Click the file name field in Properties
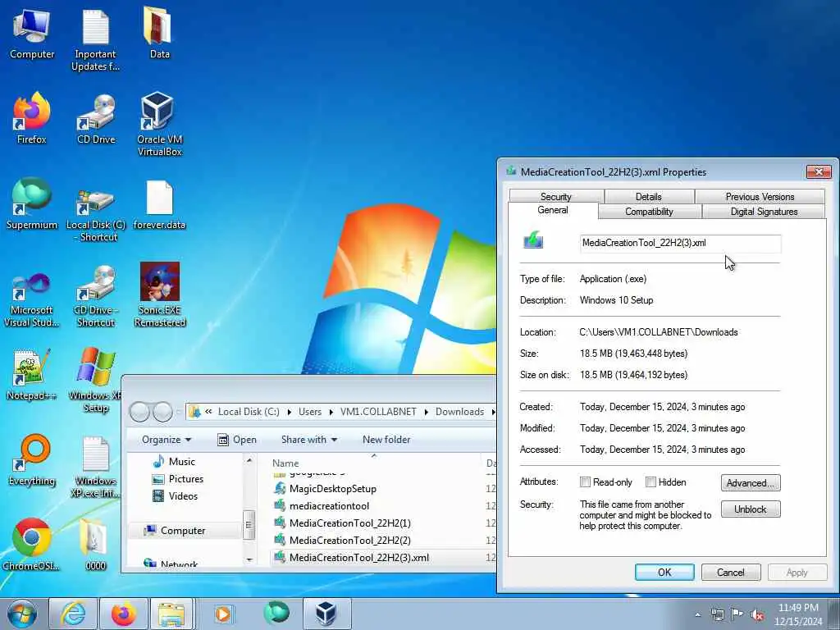Image resolution: width=840 pixels, height=630 pixels. coord(680,243)
